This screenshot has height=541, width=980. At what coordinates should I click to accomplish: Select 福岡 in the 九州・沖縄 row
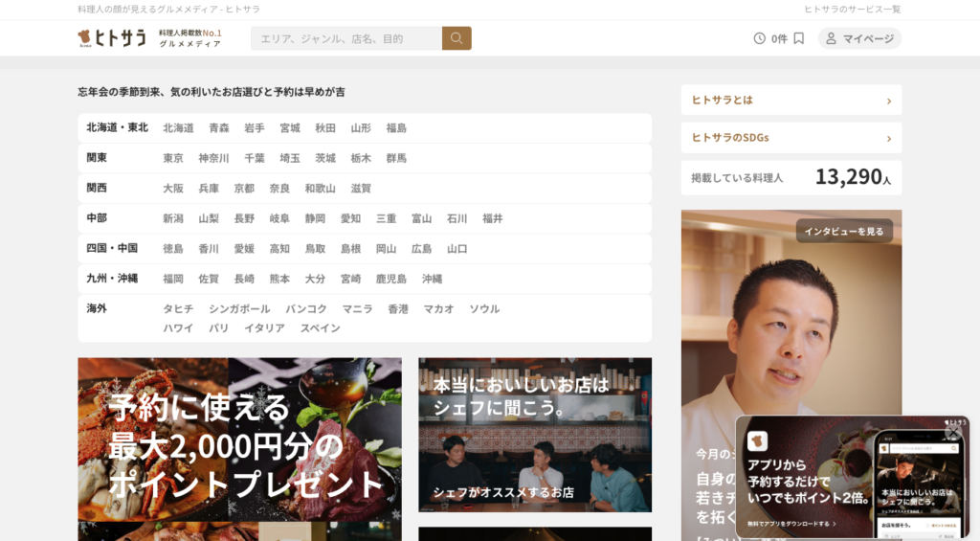coord(173,279)
